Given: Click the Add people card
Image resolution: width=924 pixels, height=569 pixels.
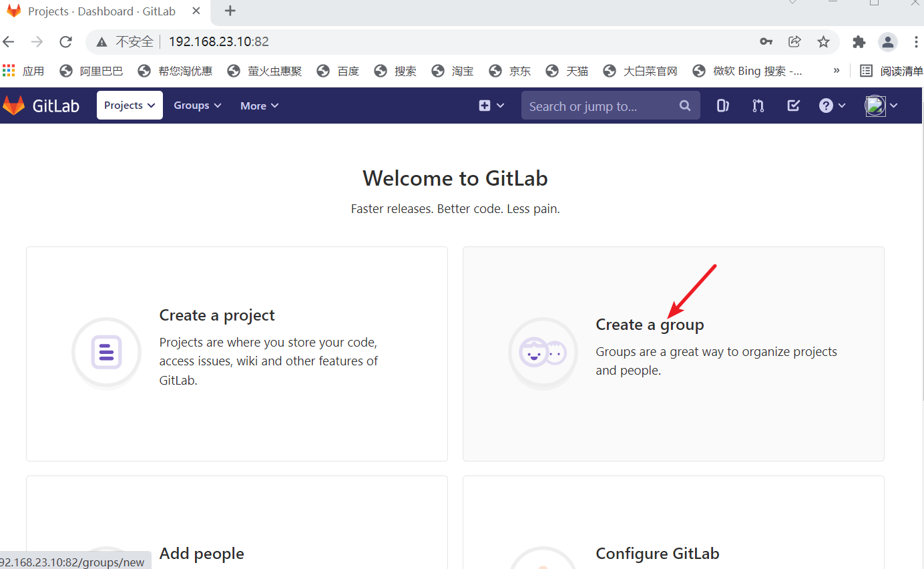Looking at the screenshot, I should coord(237,522).
